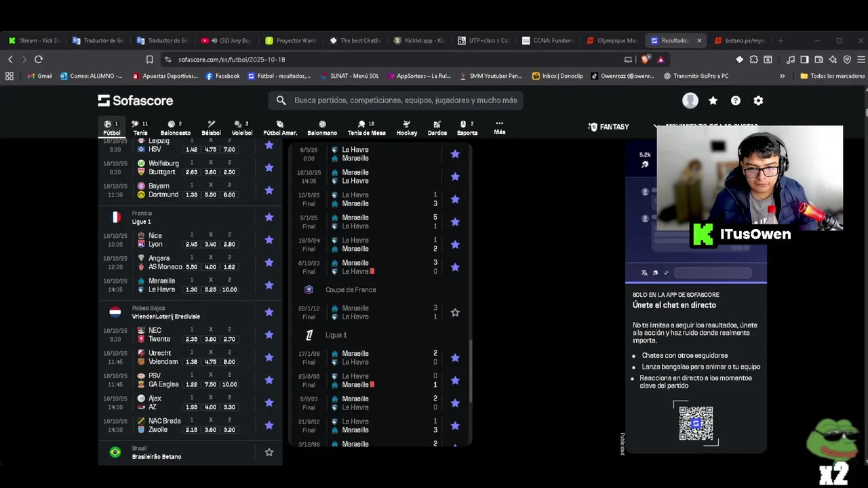Click the Coupe de France logo
This screenshot has height=488, width=868.
(309, 289)
